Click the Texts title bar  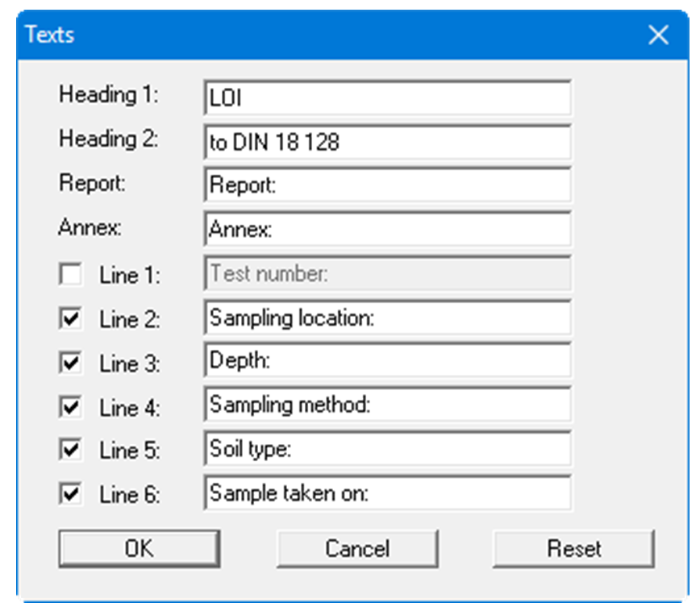323,35
